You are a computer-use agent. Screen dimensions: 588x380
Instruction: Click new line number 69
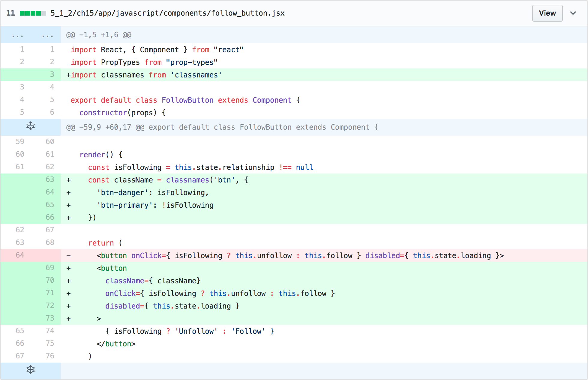coord(50,268)
